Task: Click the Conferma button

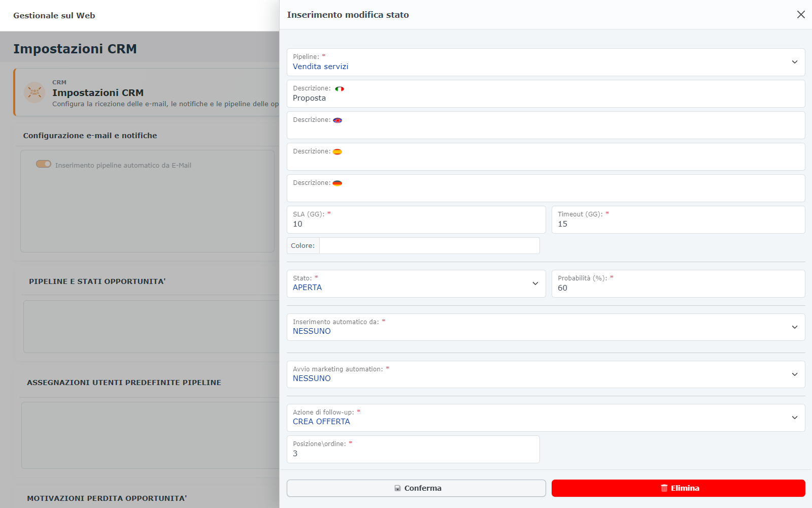Action: click(416, 488)
